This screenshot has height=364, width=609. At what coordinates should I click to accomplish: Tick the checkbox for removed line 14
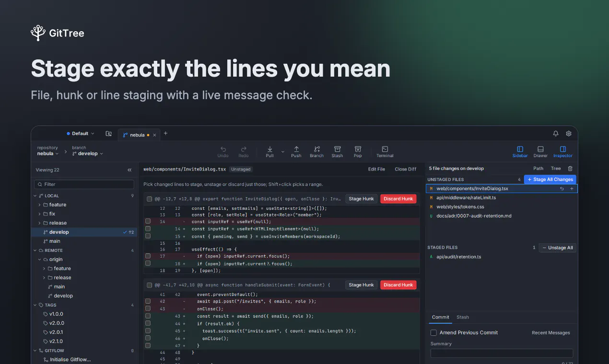(148, 222)
